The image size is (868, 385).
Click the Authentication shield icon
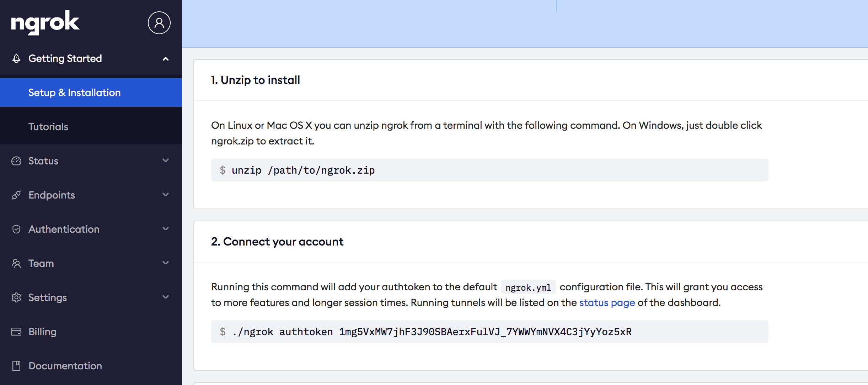click(16, 229)
